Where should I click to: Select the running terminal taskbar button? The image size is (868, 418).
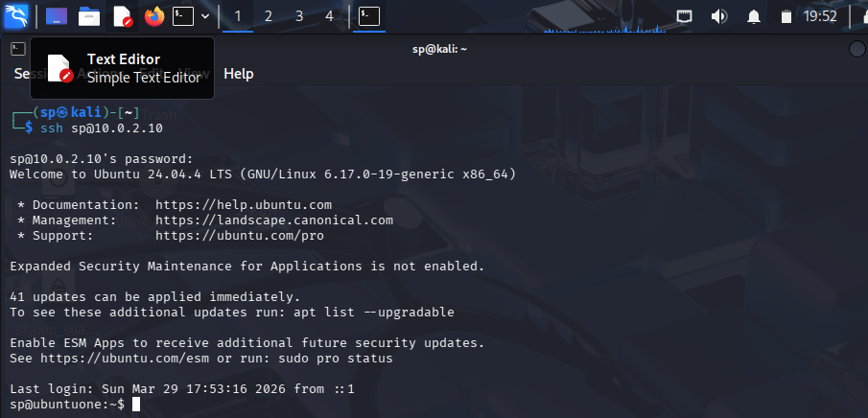coord(369,16)
